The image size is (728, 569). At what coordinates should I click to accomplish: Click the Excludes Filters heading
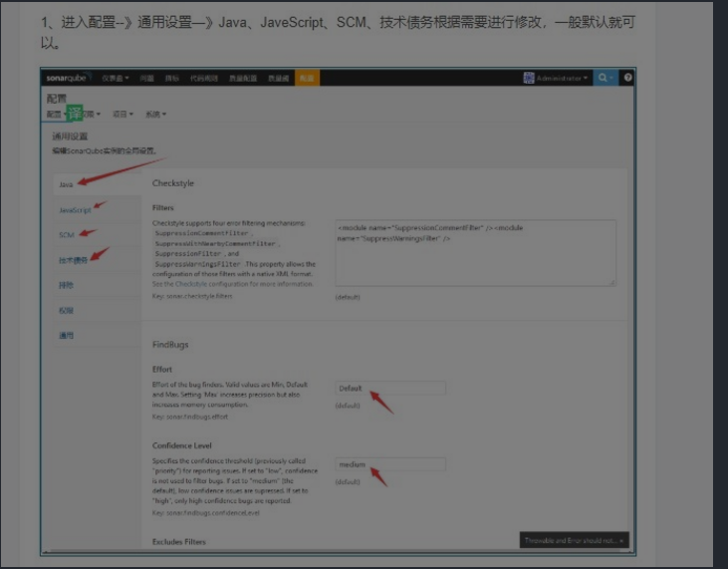coord(178,541)
